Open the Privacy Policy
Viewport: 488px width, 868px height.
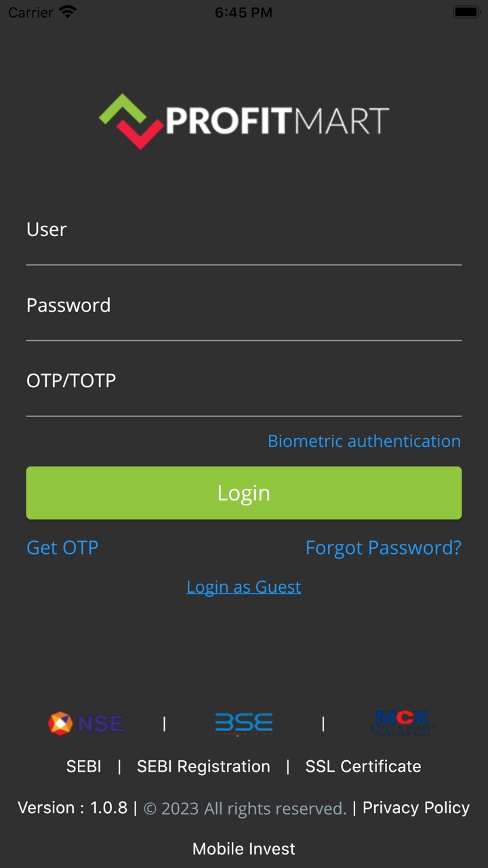coord(416,808)
